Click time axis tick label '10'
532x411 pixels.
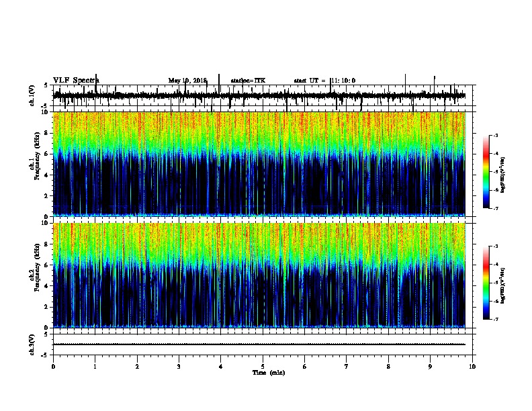pos(472,367)
